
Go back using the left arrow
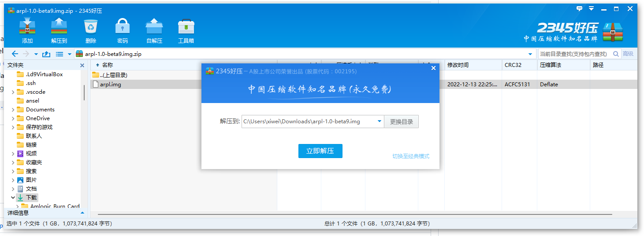[x=15, y=54]
